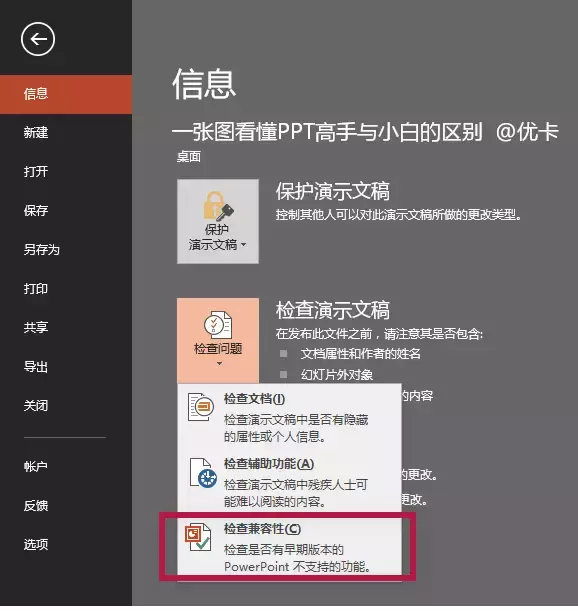This screenshot has height=611, width=578.
Task: Click the presentation title 一张图看懂PPT高手与小白的区别
Action: [327, 131]
